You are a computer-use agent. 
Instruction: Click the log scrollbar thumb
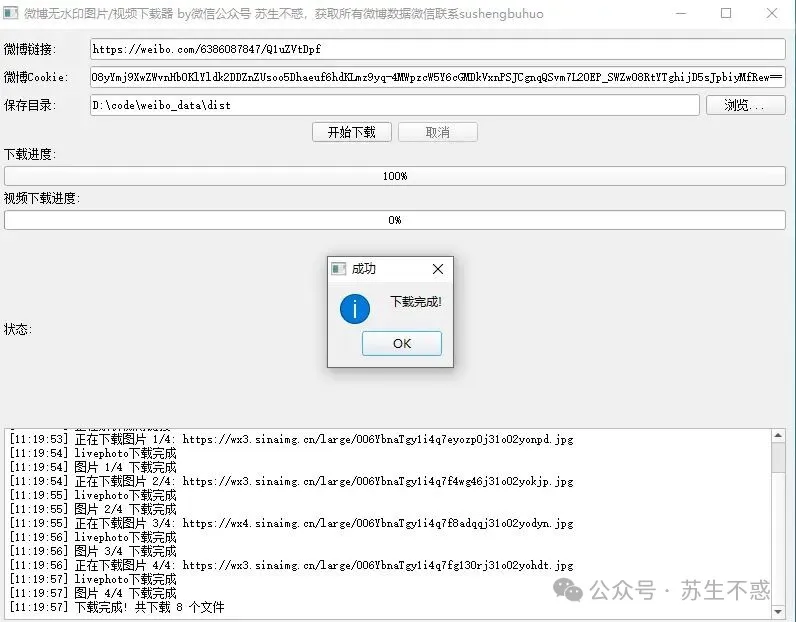pyautogui.click(x=778, y=457)
